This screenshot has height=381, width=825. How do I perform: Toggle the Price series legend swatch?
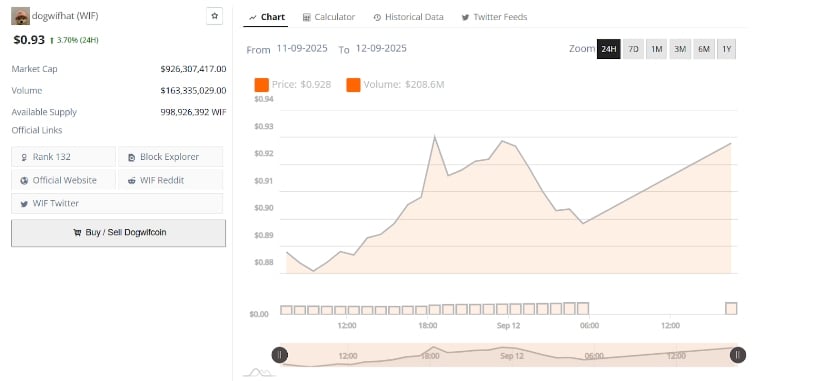[x=261, y=85]
